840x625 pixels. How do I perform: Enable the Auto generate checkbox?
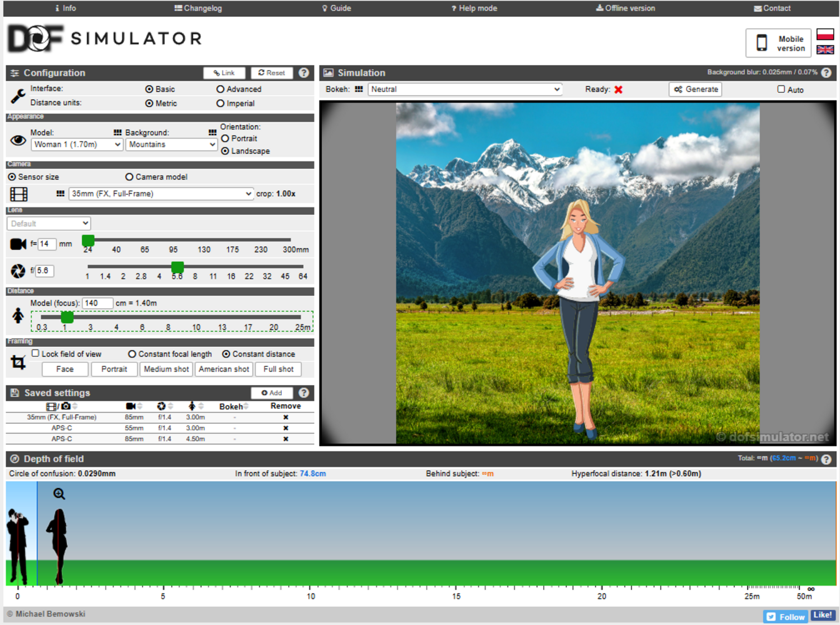(x=781, y=89)
